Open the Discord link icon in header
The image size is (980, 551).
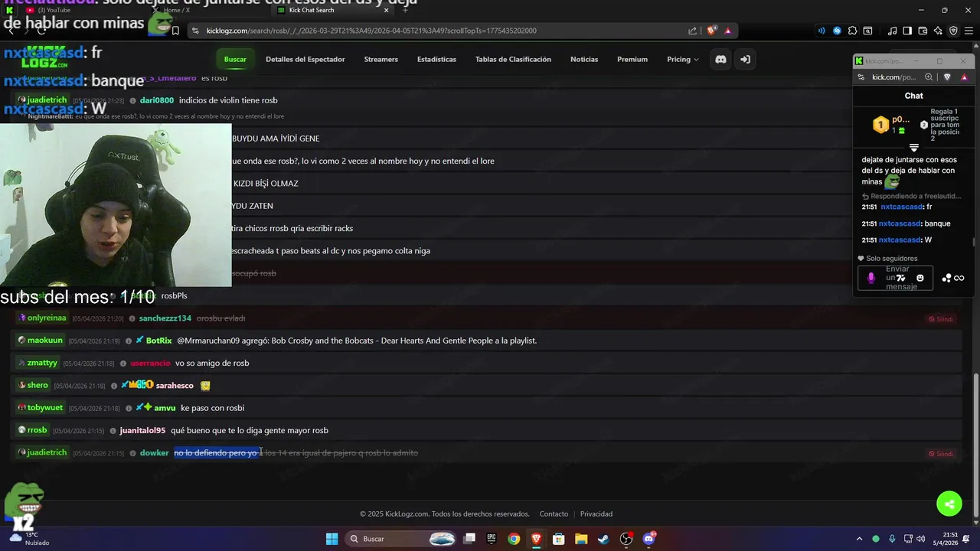(720, 59)
